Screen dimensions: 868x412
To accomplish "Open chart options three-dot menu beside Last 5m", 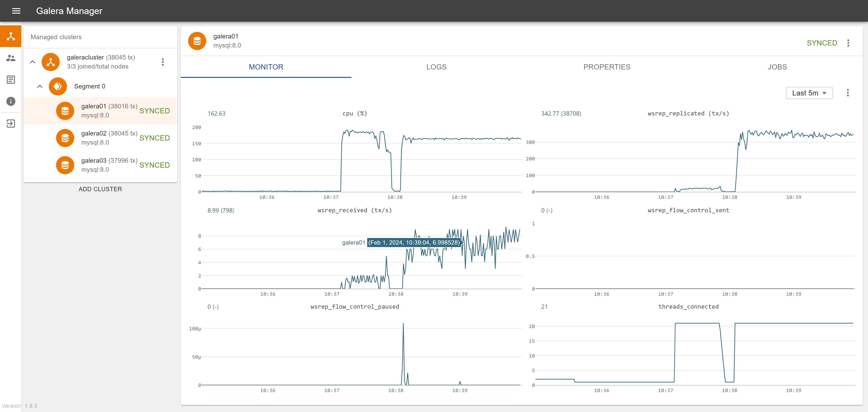I will [x=847, y=93].
